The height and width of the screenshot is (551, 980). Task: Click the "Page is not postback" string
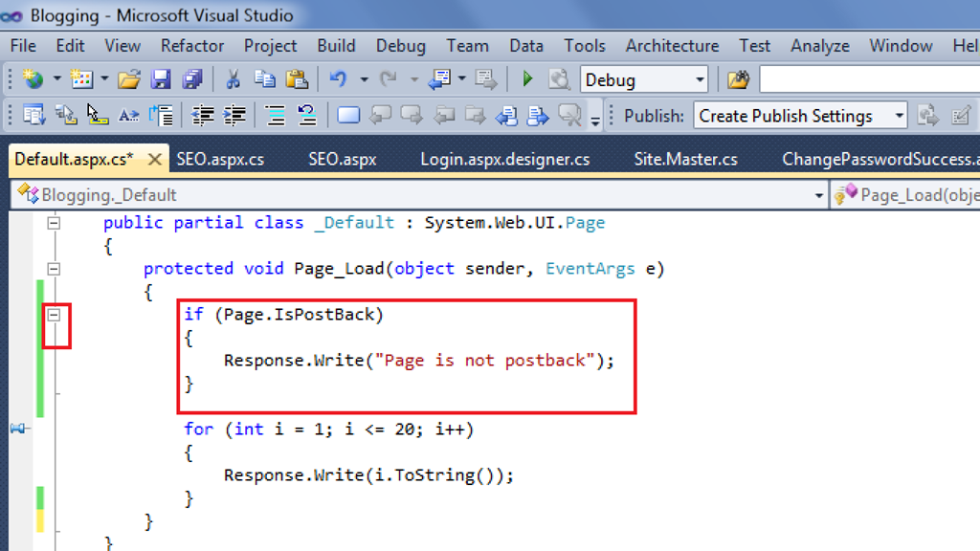point(484,361)
